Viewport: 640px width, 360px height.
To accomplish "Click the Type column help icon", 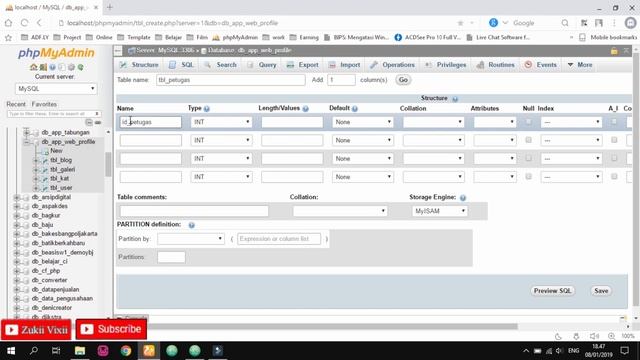I will tap(207, 109).
